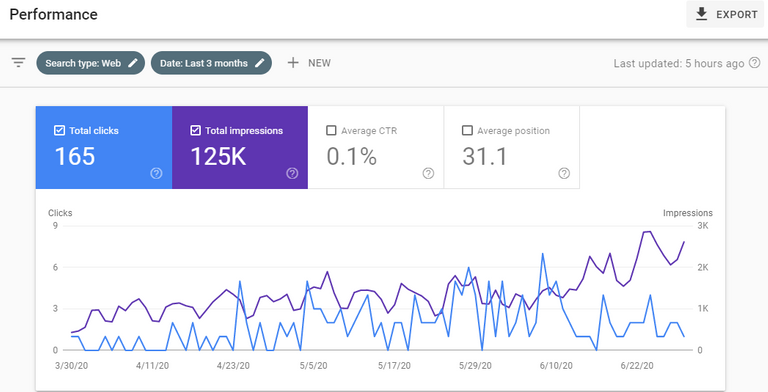768x392 pixels.
Task: Click pencil icon on Date chip
Action: click(x=260, y=63)
